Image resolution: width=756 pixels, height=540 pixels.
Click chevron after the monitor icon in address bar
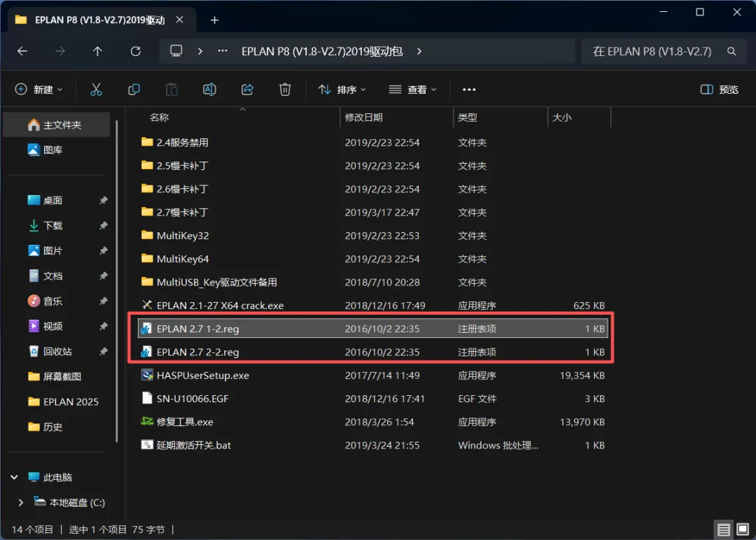[x=200, y=51]
